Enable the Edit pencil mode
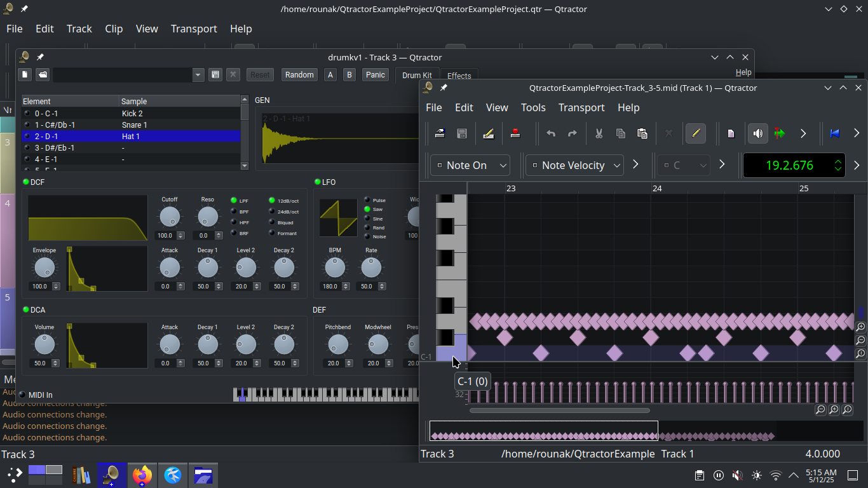 tap(696, 133)
